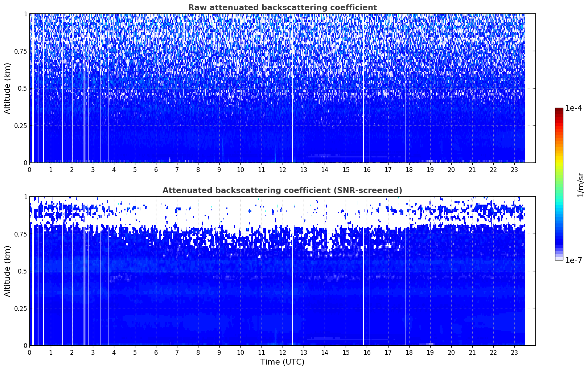Click the top plot's "Altitude (km)" label
This screenshot has width=588, height=370.
pos(8,88)
